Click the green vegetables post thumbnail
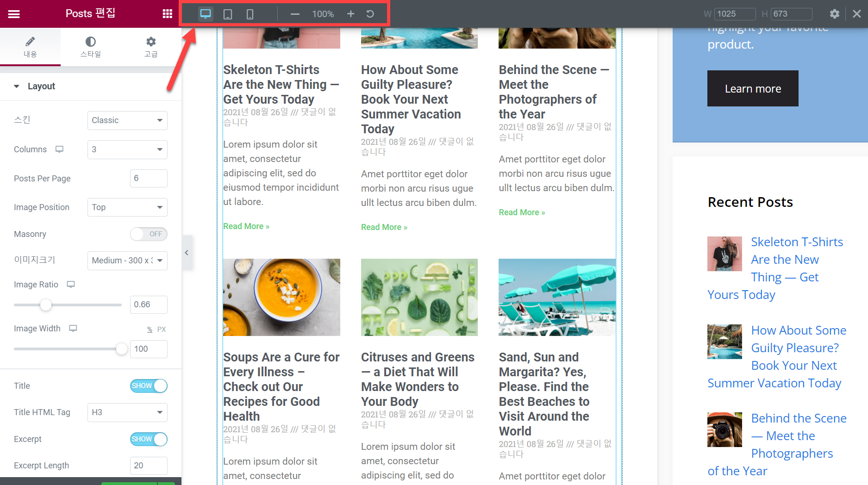The image size is (868, 485). (x=419, y=297)
